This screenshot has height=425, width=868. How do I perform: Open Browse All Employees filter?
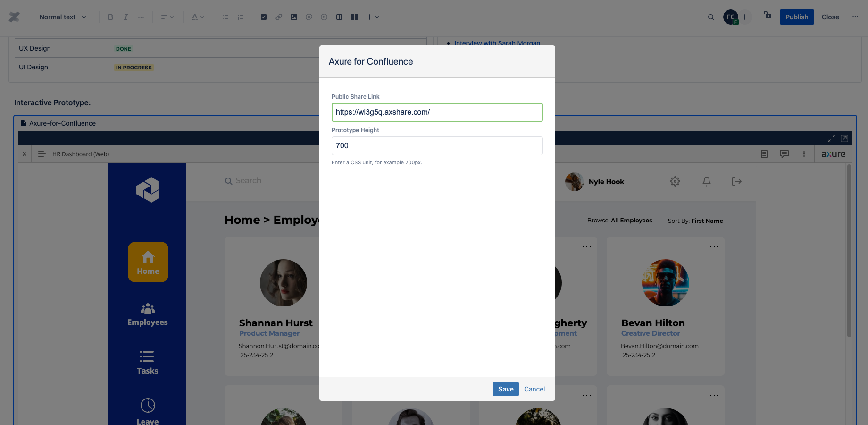(620, 221)
